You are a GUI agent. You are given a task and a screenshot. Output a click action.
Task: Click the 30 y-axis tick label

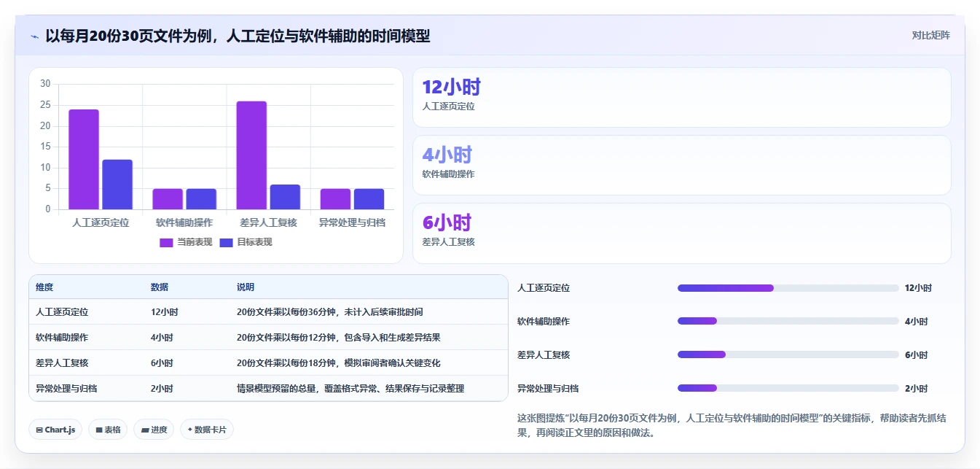point(45,84)
